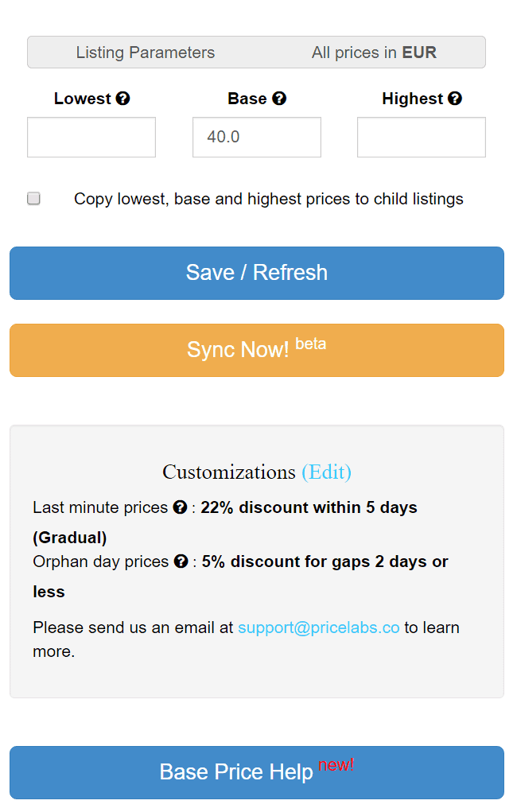Open the Customizations (Edit) link
Viewport: 517px width, 812px height.
[x=326, y=472]
